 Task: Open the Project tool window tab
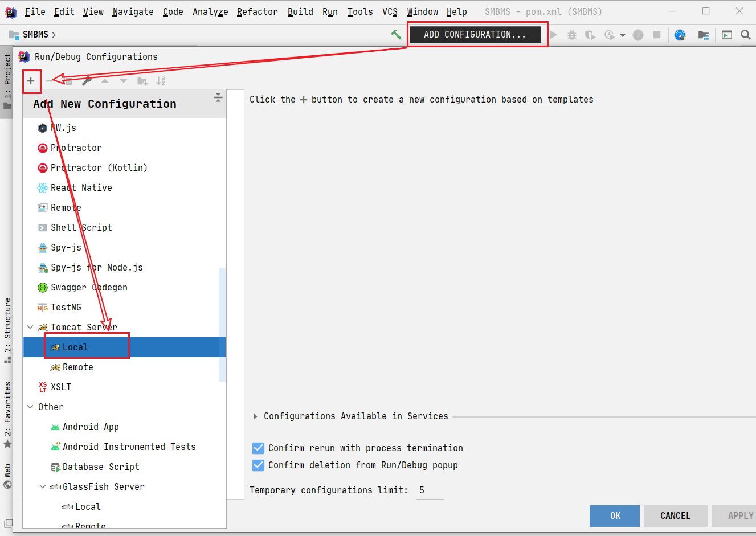pyautogui.click(x=7, y=82)
